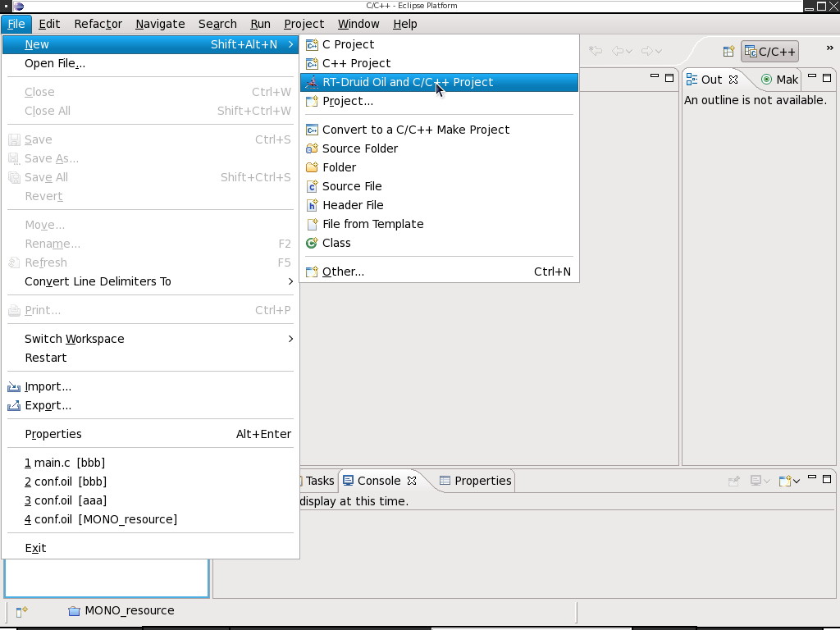Maximize the Outline panel

click(x=827, y=78)
